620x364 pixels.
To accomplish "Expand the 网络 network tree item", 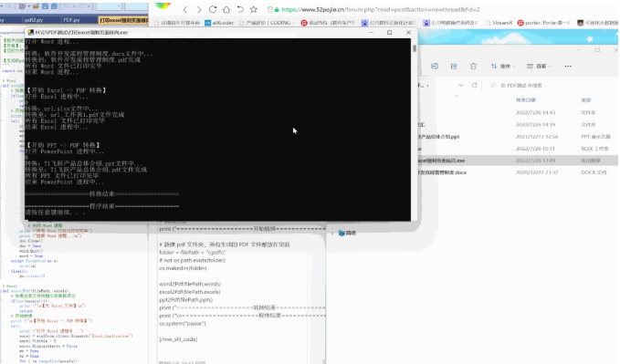I will point(332,234).
